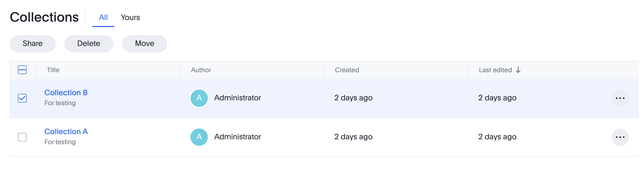The image size is (644, 185).
Task: Sort by the Author column header
Action: [201, 70]
